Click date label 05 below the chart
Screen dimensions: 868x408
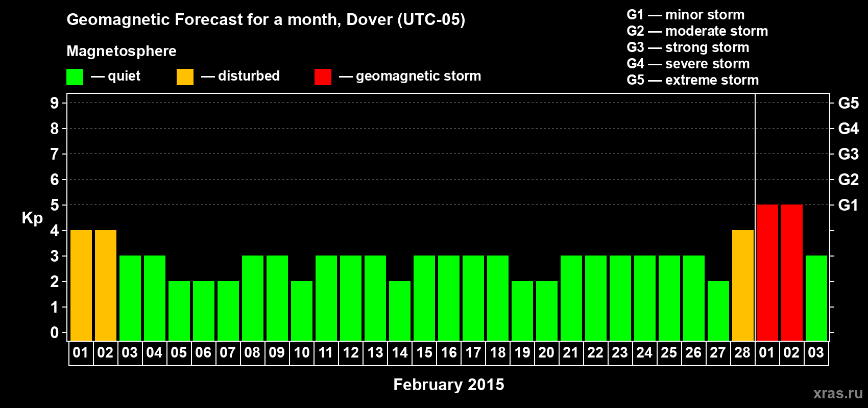pos(179,353)
